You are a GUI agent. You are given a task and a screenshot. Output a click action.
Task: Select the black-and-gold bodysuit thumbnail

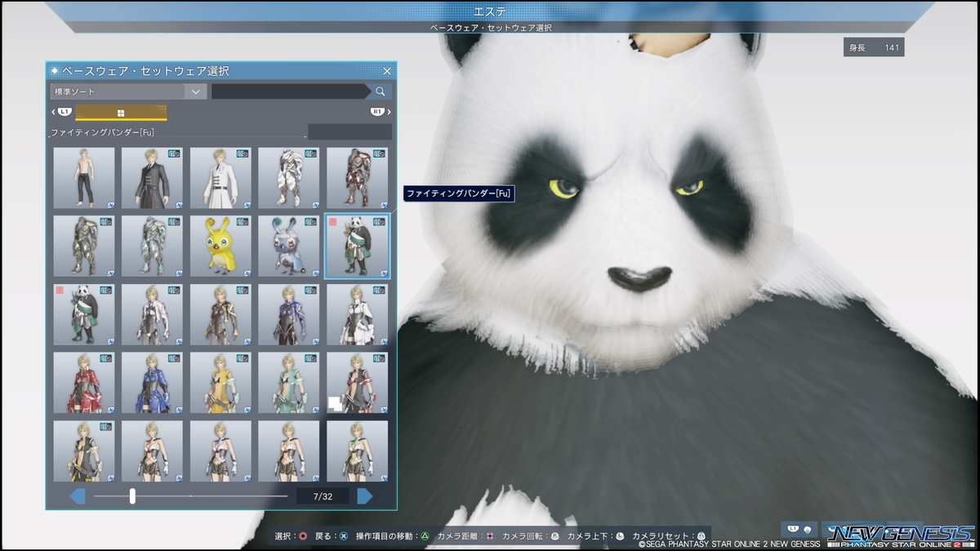(221, 314)
